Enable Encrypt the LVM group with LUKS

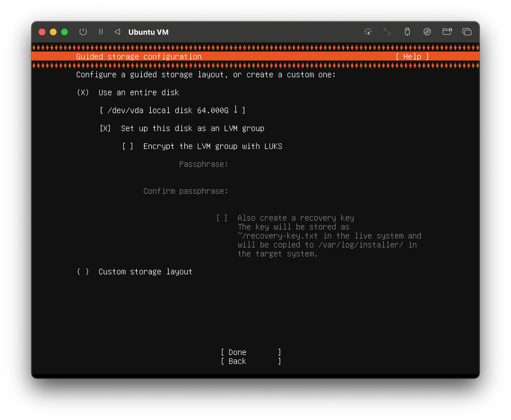pyautogui.click(x=128, y=146)
